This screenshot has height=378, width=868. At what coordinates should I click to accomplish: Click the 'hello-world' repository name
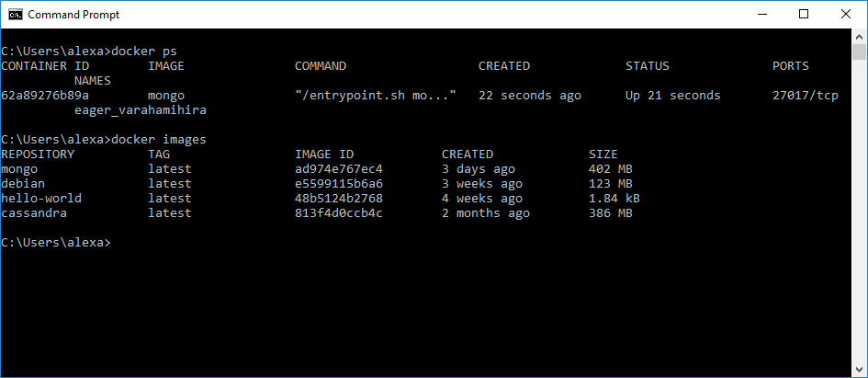click(x=41, y=198)
